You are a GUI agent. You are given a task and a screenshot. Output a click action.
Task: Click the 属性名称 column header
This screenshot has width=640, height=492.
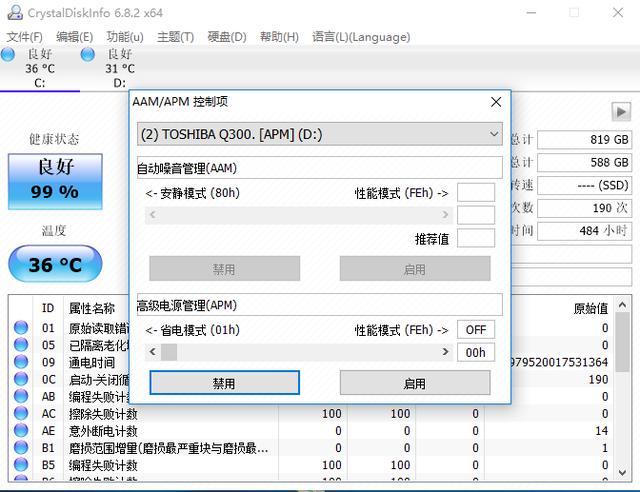tap(92, 308)
